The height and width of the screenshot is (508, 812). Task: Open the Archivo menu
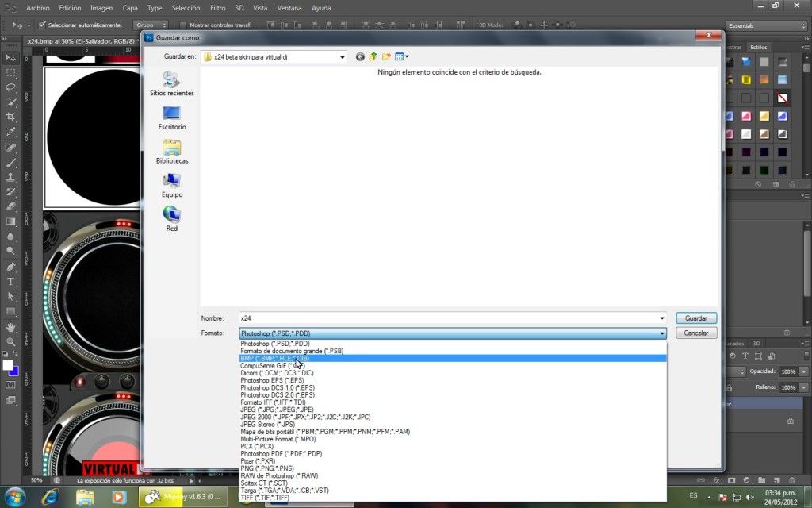click(38, 8)
